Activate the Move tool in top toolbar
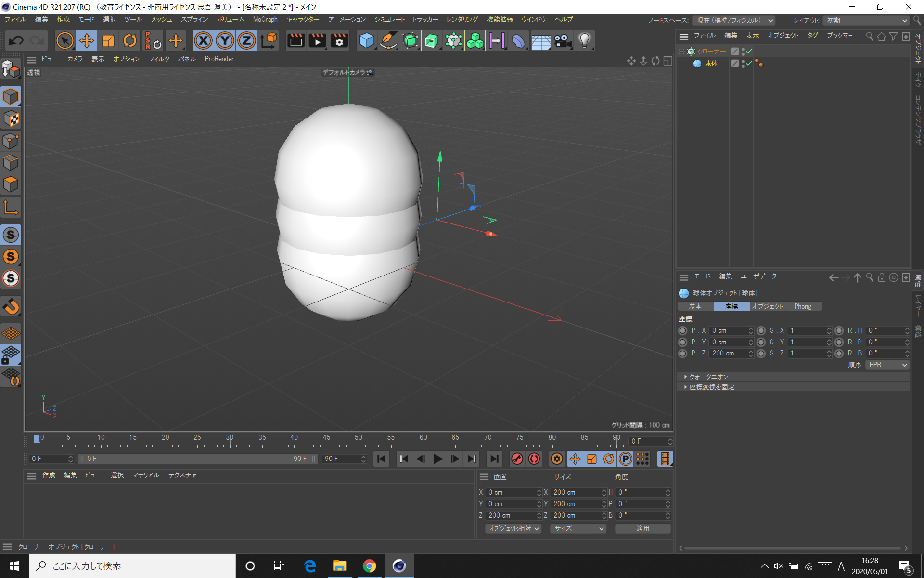924x578 pixels. (87, 41)
